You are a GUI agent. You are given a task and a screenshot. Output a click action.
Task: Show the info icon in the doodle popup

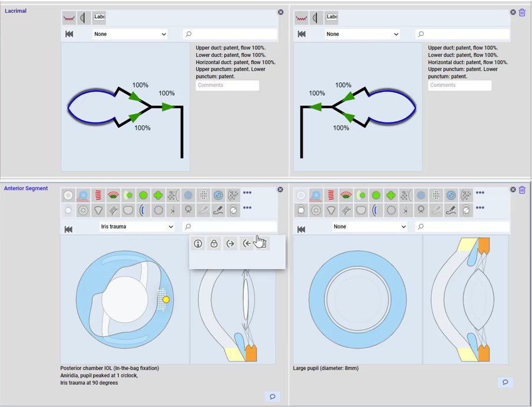click(198, 243)
